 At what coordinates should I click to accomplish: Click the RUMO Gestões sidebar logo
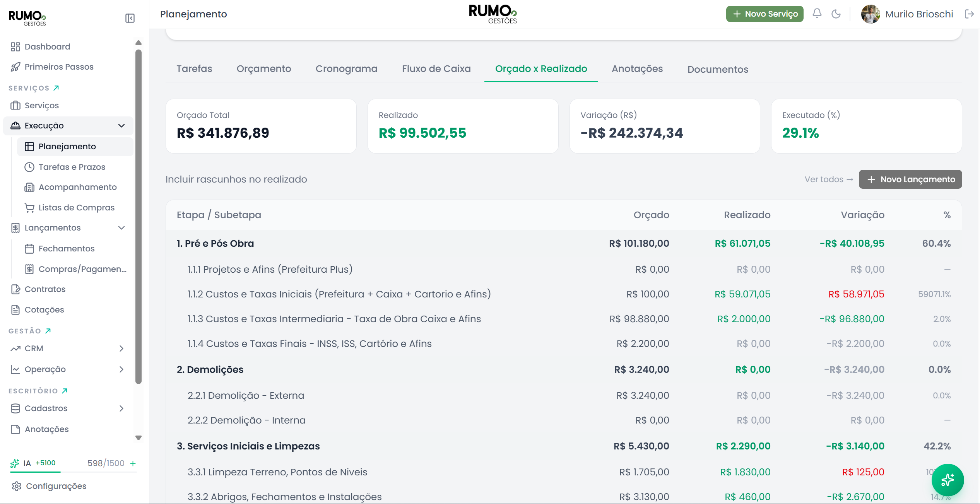point(27,18)
